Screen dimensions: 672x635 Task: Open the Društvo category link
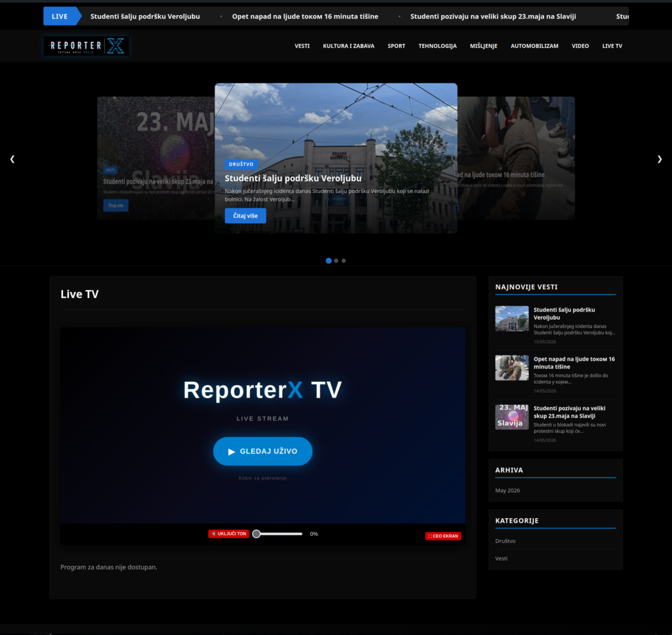pos(505,541)
